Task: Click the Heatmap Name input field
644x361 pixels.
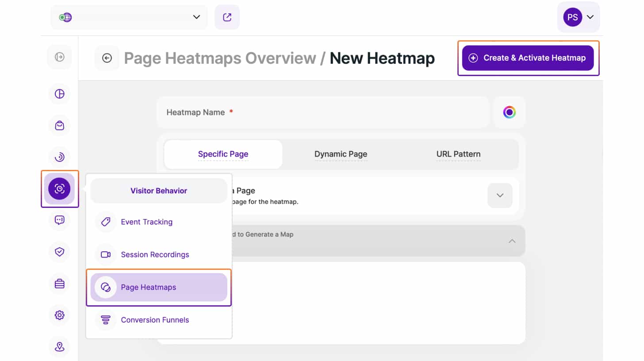Action: click(x=323, y=112)
